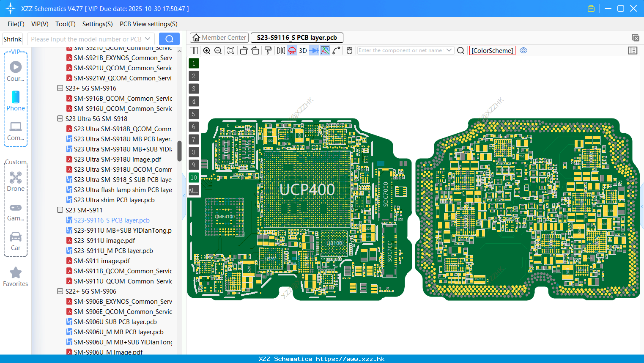Show ALL PCB layers
644x363 pixels.
tap(194, 190)
